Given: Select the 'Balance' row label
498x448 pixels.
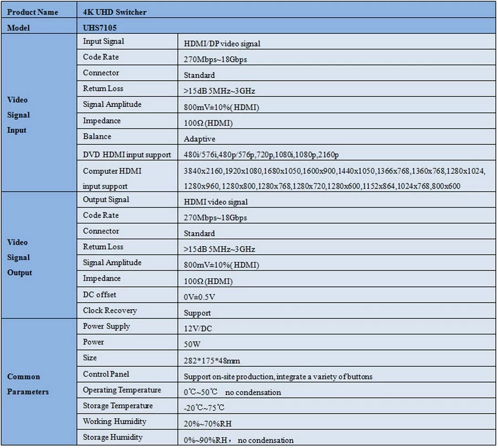Looking at the screenshot, I should pos(97,137).
